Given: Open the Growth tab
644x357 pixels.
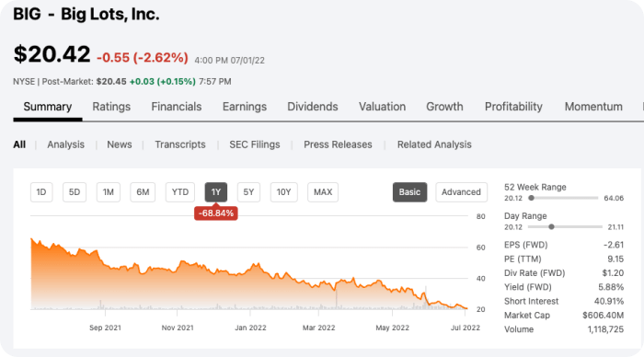Looking at the screenshot, I should click(x=444, y=107).
